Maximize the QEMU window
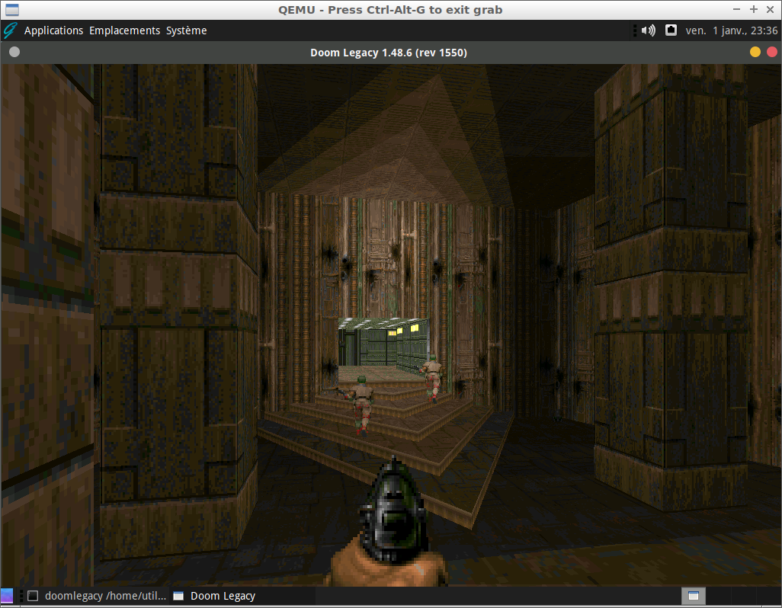The image size is (782, 608). [754, 9]
